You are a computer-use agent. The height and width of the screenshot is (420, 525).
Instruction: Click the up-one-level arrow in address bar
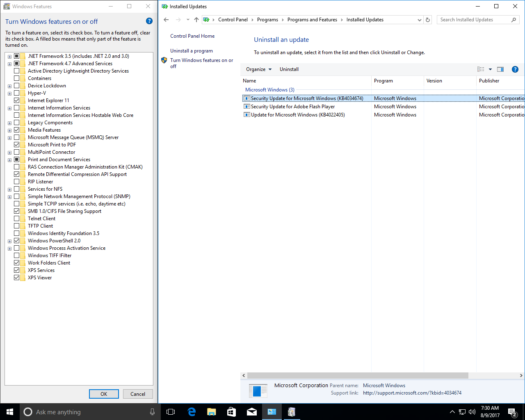196,20
